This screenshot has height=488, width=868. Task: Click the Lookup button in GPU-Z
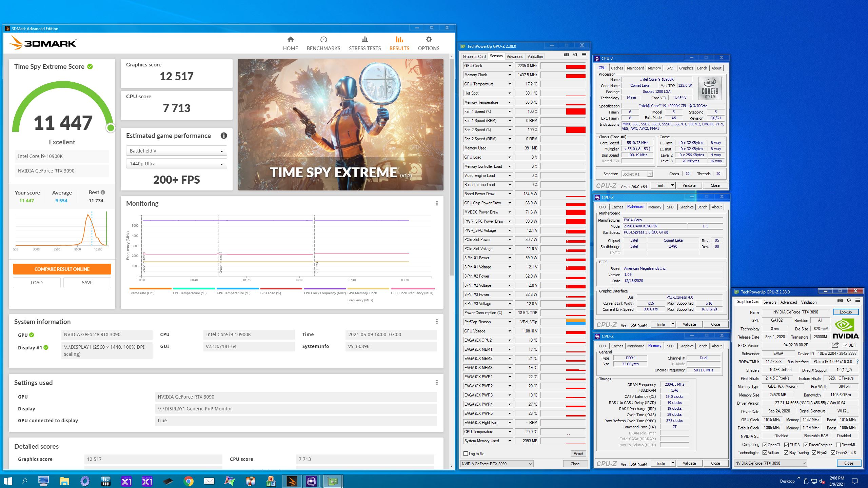845,312
